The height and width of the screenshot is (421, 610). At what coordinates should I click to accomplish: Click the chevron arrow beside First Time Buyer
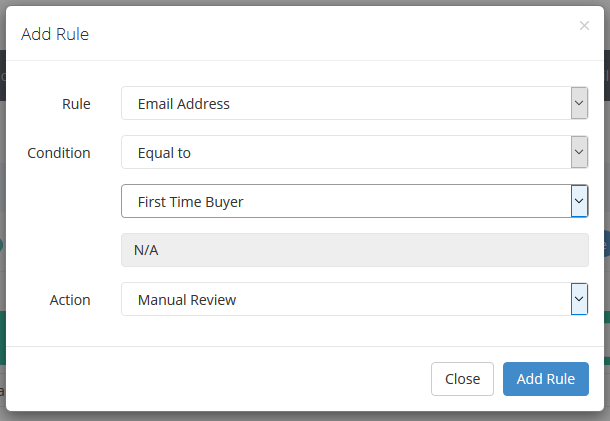click(579, 201)
